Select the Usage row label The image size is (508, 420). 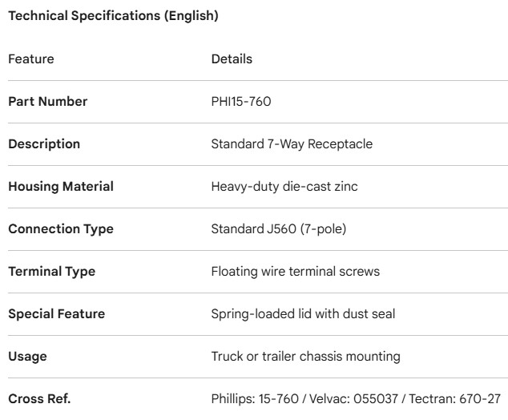point(26,357)
